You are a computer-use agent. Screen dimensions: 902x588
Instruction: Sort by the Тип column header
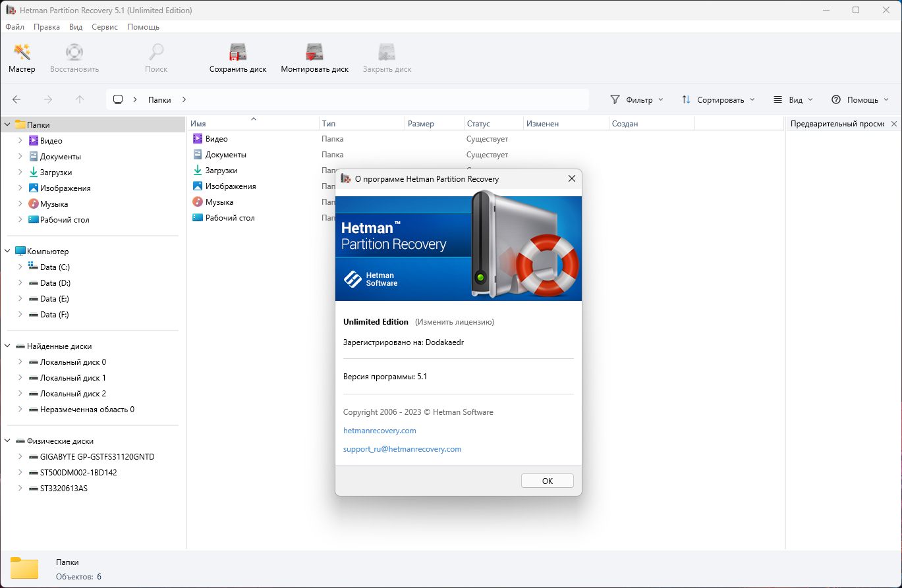[362, 124]
